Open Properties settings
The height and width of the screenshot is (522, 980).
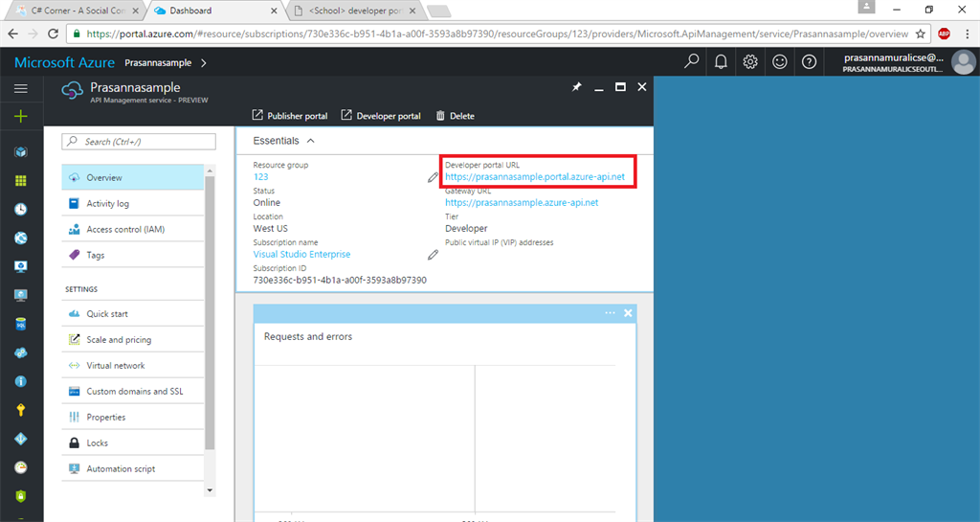pyautogui.click(x=132, y=417)
